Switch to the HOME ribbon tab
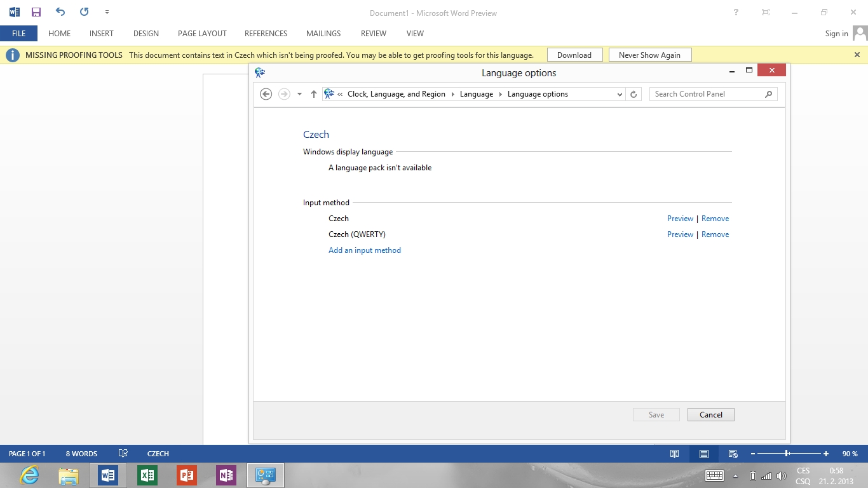The image size is (868, 488). 59,34
